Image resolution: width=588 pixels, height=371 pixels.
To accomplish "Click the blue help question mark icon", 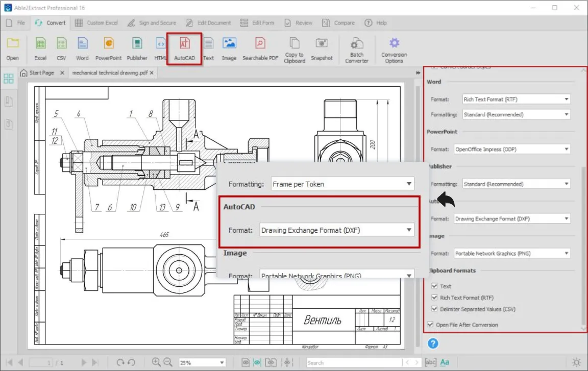I will coord(433,343).
